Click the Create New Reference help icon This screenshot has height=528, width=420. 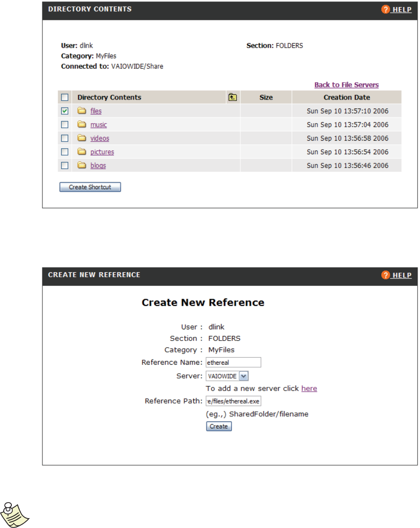(x=385, y=275)
